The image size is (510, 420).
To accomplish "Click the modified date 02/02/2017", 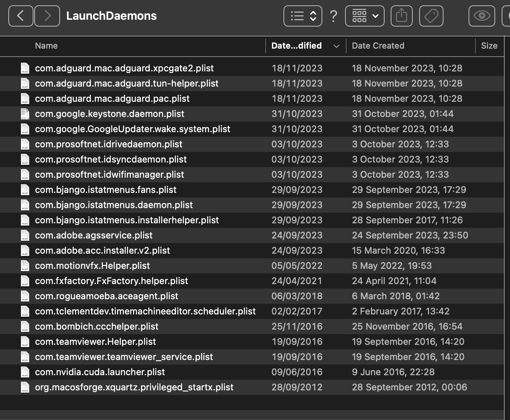I will (297, 311).
